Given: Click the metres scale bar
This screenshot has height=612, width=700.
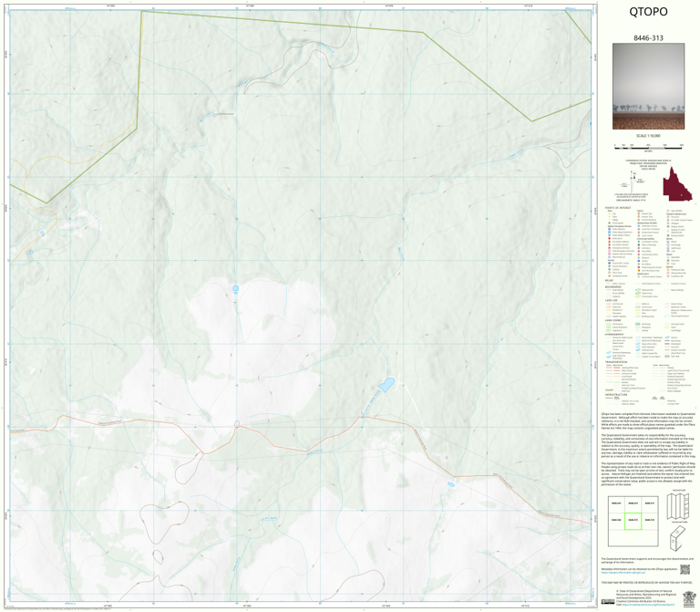Looking at the screenshot, I should (x=648, y=147).
